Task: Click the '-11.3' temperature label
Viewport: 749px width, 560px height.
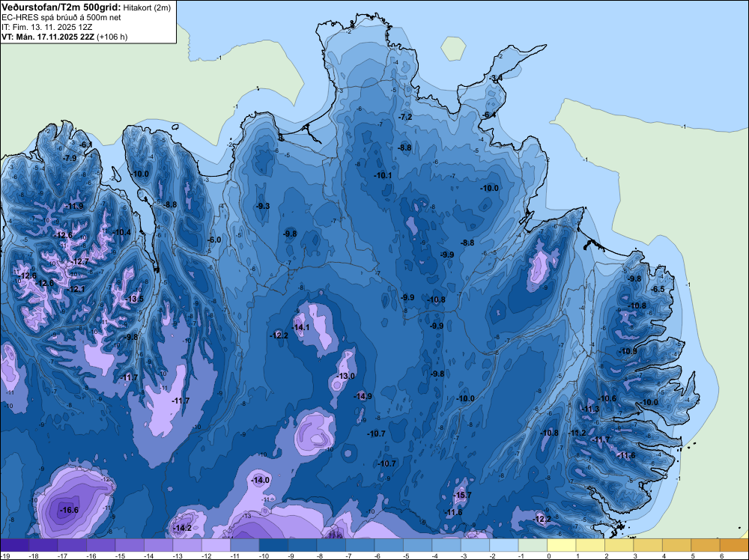Action: [x=590, y=409]
